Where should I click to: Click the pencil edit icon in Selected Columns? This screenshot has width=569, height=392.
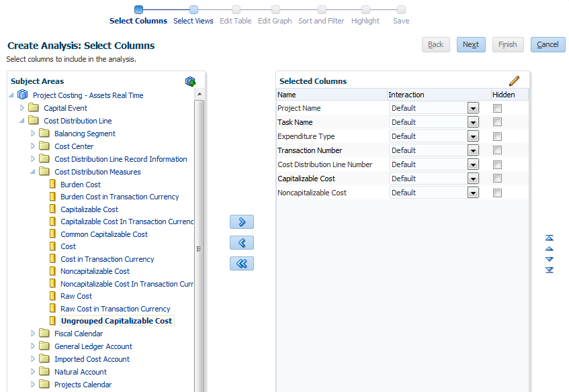pos(515,81)
